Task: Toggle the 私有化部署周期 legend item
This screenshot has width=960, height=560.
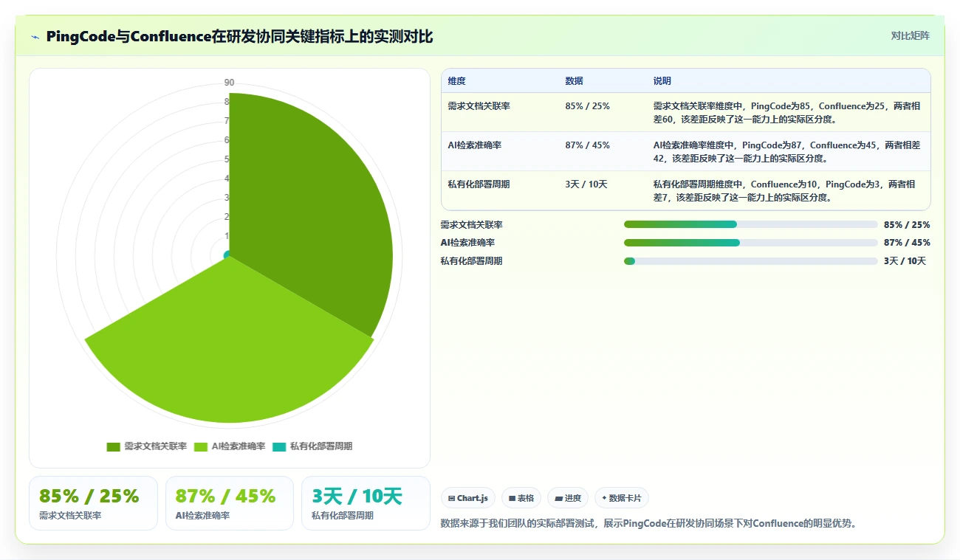Action: pyautogui.click(x=312, y=446)
